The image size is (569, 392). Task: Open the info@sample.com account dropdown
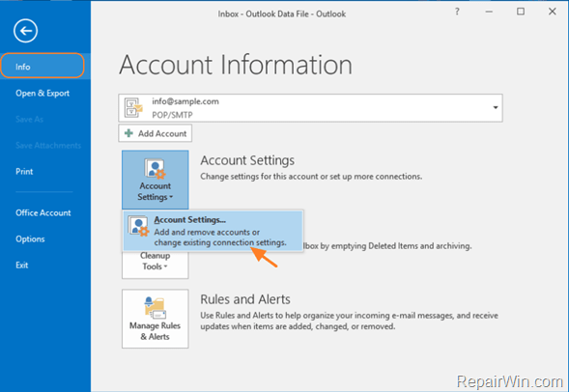[x=495, y=108]
